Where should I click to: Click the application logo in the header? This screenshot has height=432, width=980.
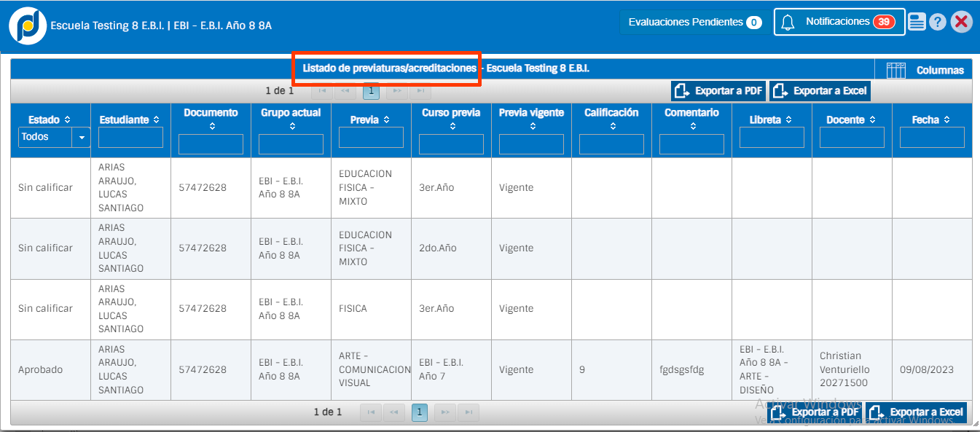(28, 25)
